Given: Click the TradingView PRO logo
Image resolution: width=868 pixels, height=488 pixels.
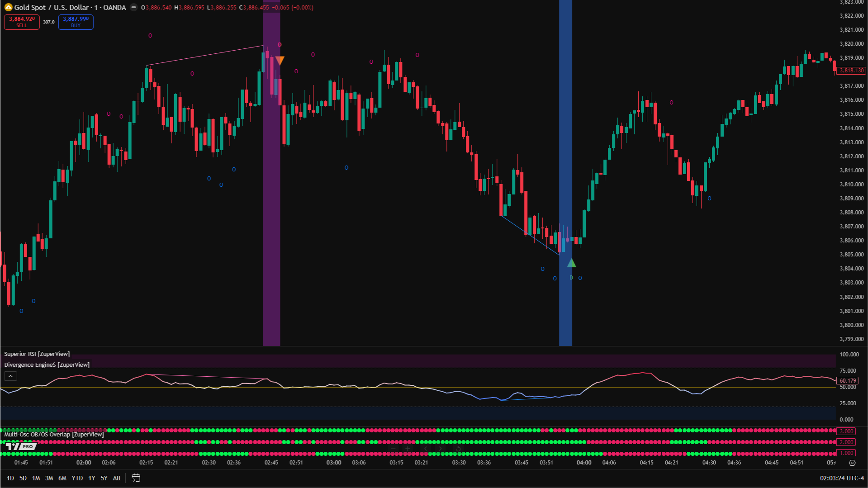Looking at the screenshot, I should click(21, 446).
